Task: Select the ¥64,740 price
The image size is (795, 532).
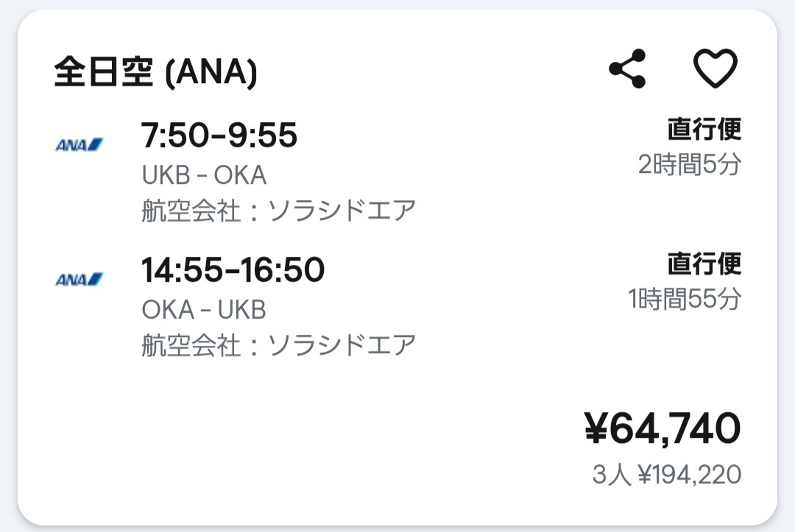Action: [662, 429]
